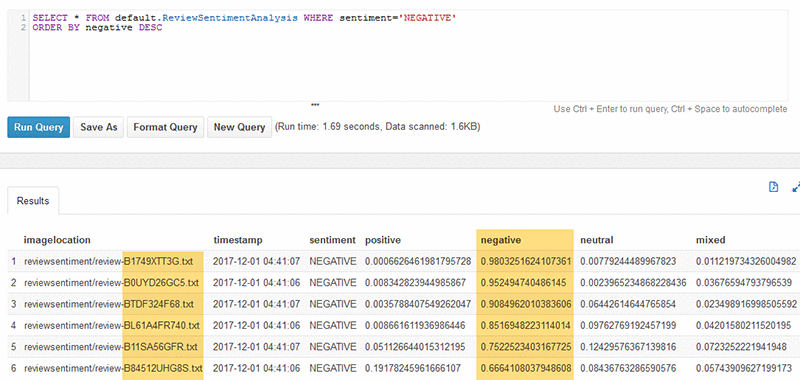The height and width of the screenshot is (380, 800).
Task: Click negative value 0.6664108037948608
Action: coord(526,368)
